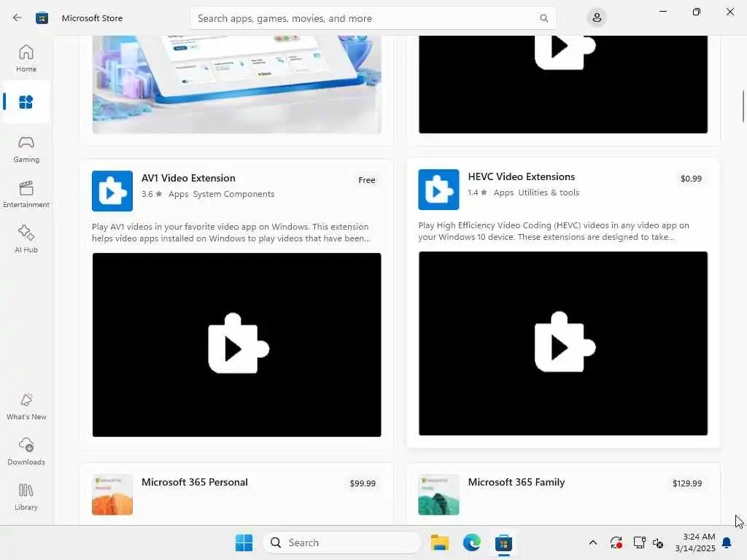Click the sync update tray icon
Screen dimensions: 747x560
pyautogui.click(x=616, y=542)
